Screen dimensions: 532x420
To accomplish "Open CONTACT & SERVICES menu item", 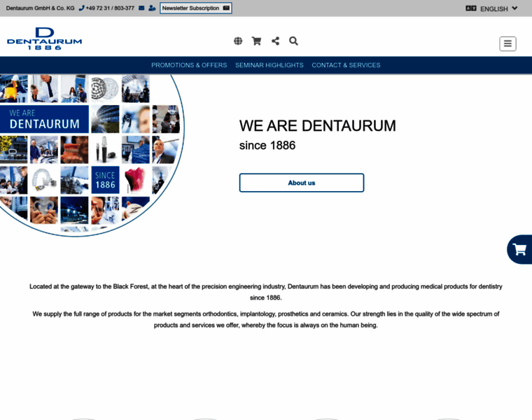I will (346, 65).
